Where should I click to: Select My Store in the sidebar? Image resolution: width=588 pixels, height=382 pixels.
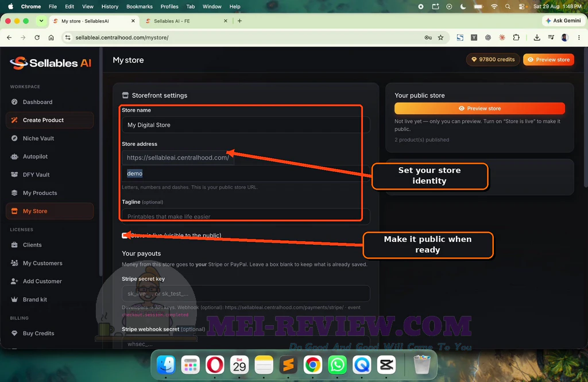49,211
